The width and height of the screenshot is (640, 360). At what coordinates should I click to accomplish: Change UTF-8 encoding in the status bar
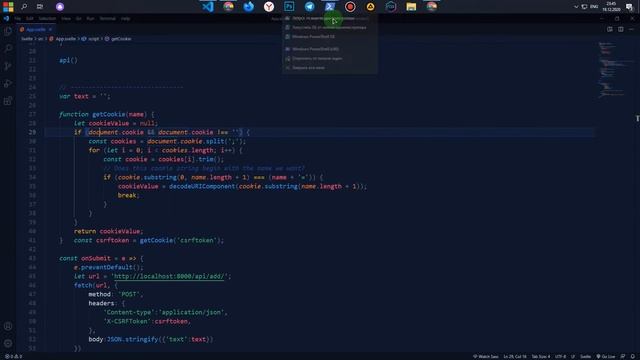pyautogui.click(x=560, y=356)
